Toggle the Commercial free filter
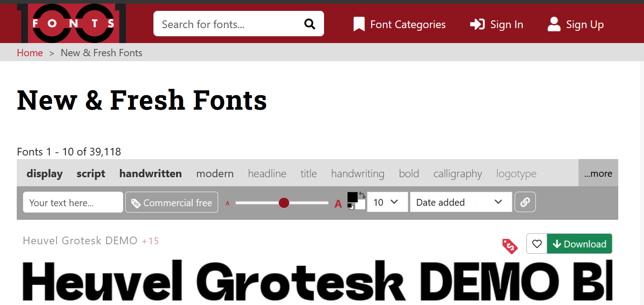The width and height of the screenshot is (644, 305). click(172, 202)
